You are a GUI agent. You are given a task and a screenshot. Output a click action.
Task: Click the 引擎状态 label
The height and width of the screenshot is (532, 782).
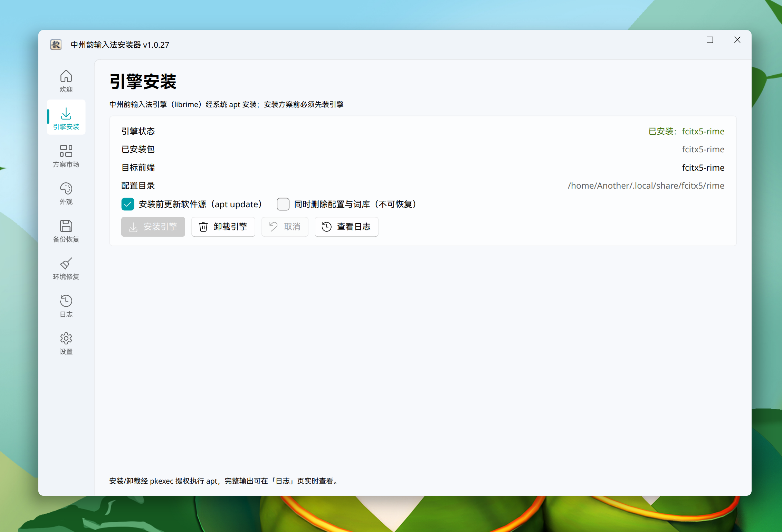click(x=138, y=131)
